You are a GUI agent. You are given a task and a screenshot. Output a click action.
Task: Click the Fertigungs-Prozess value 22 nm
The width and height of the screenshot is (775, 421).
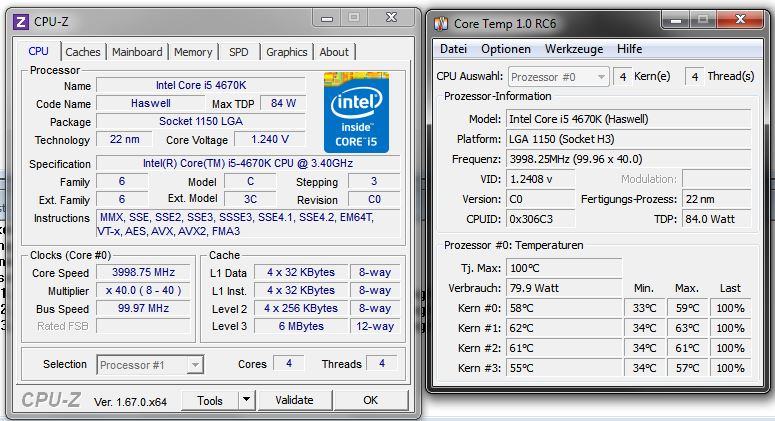[x=716, y=199]
